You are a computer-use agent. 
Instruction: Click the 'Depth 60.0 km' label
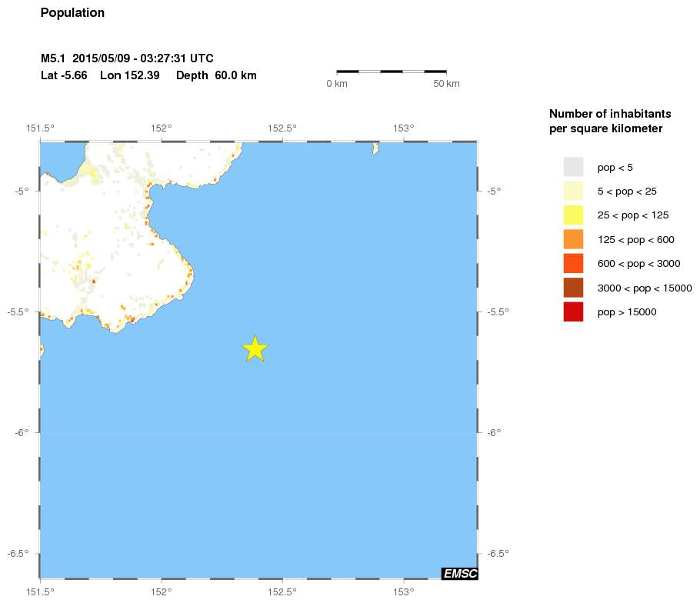216,75
